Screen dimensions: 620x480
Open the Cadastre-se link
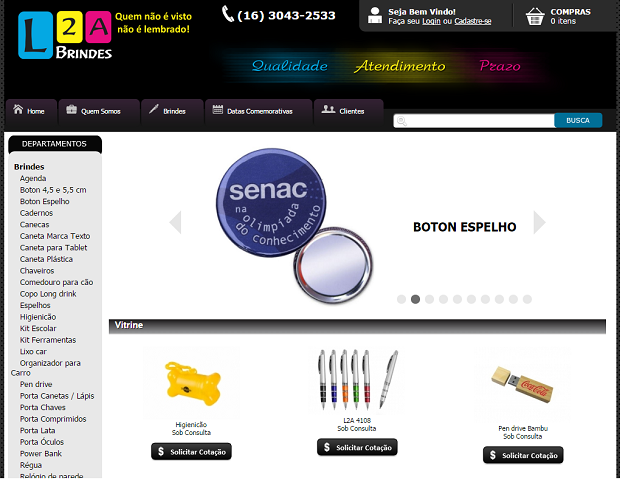(473, 21)
